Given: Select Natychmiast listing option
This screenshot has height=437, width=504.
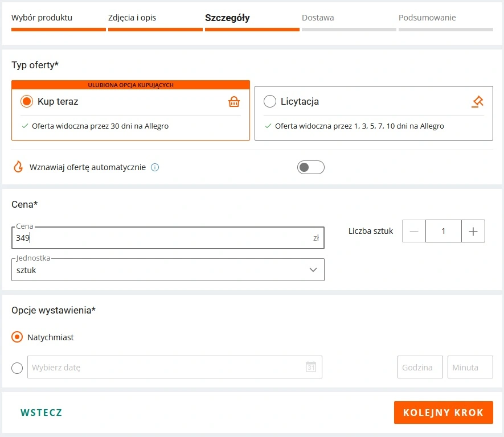Looking at the screenshot, I should pyautogui.click(x=17, y=337).
